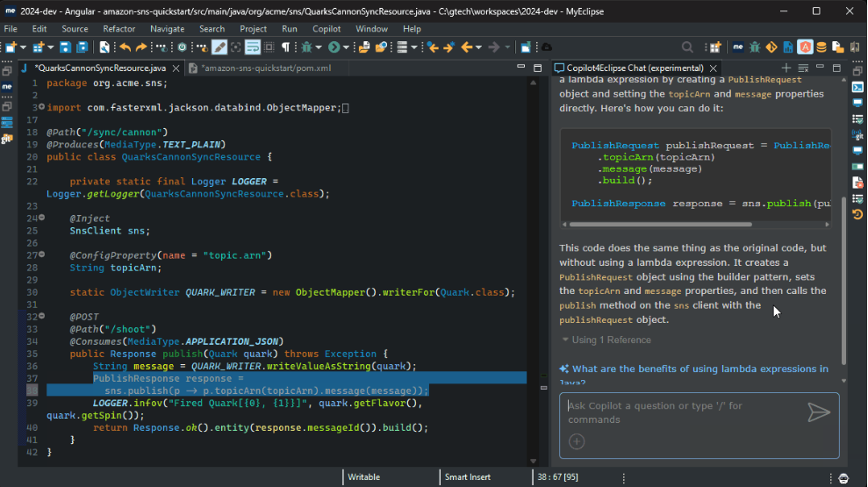868x487 pixels.
Task: Click the Save file toolbar icon
Action: 67,47
